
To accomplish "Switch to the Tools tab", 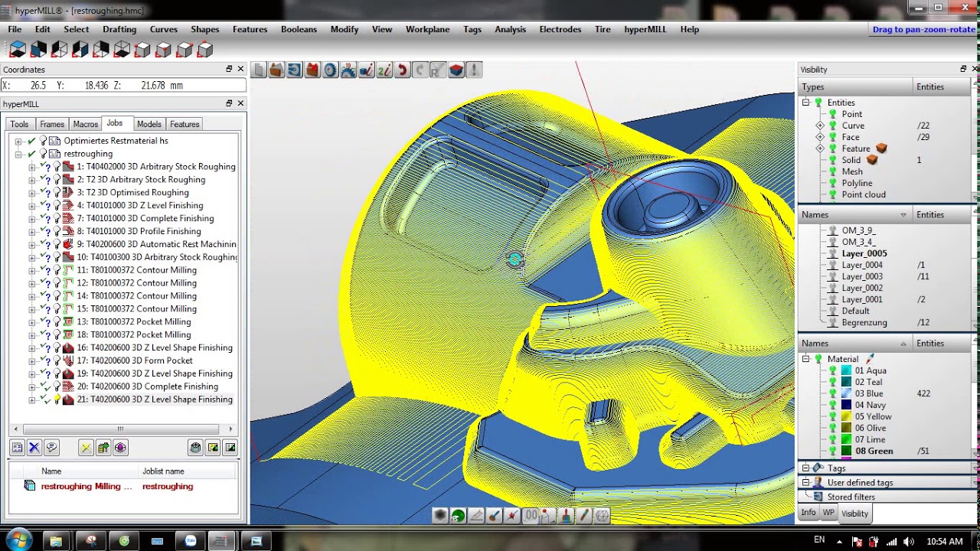I will point(19,124).
